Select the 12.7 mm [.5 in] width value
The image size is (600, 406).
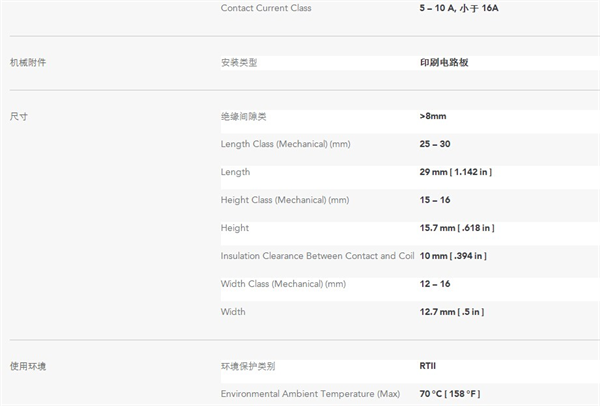point(453,312)
